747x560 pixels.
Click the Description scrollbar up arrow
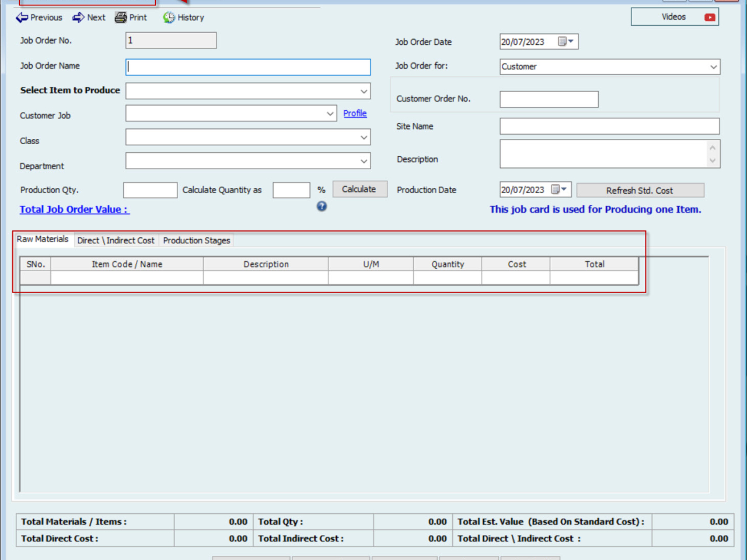713,147
